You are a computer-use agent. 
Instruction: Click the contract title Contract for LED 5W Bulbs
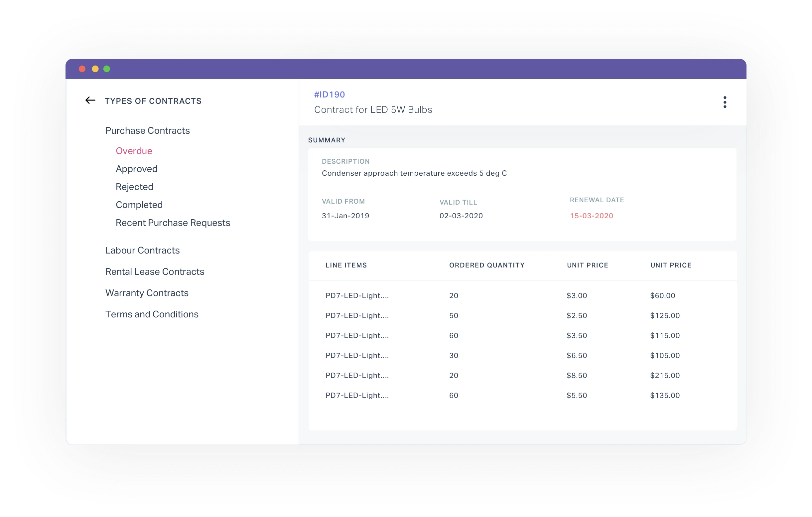[373, 109]
